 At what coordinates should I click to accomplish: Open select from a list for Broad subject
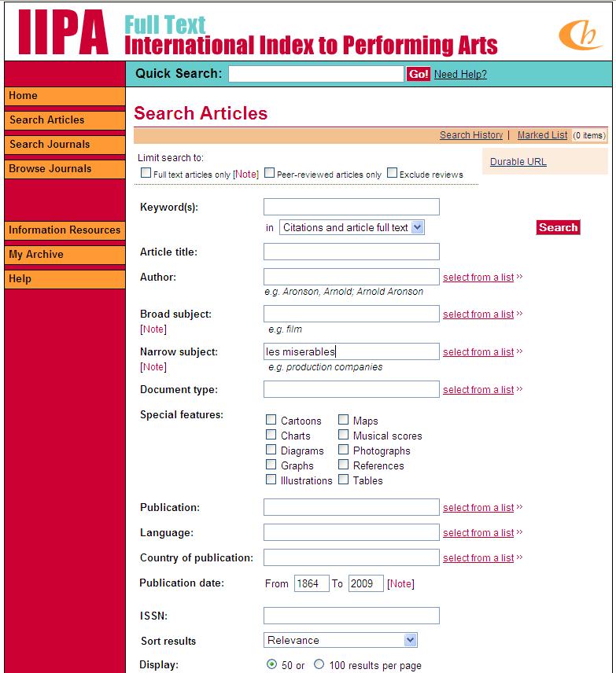point(478,314)
